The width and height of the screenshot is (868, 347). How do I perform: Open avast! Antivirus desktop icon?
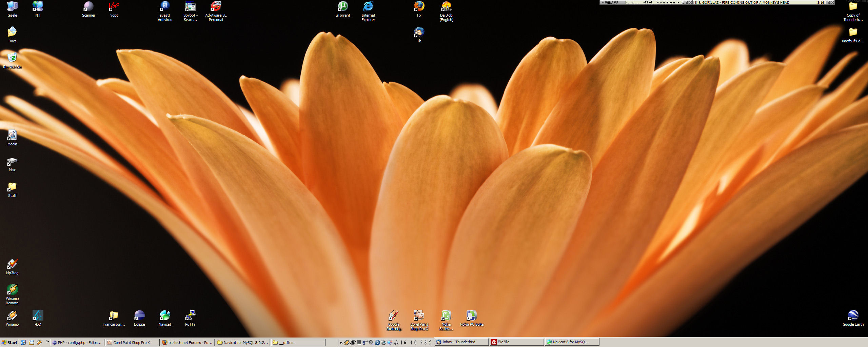pyautogui.click(x=165, y=11)
